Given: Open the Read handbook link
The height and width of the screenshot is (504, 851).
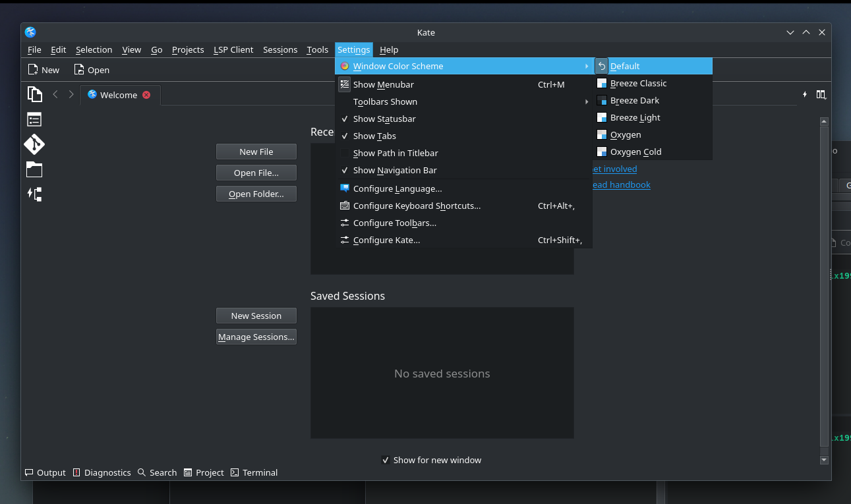Looking at the screenshot, I should coord(621,184).
